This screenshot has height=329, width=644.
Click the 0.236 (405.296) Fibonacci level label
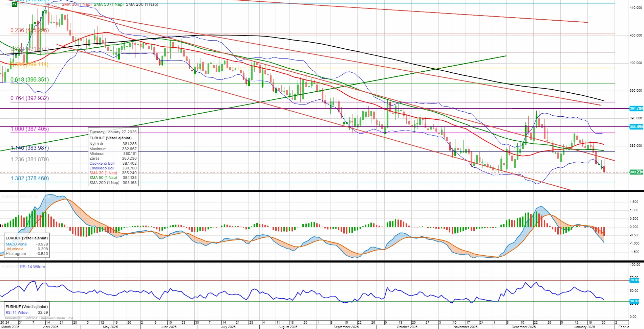pos(30,30)
